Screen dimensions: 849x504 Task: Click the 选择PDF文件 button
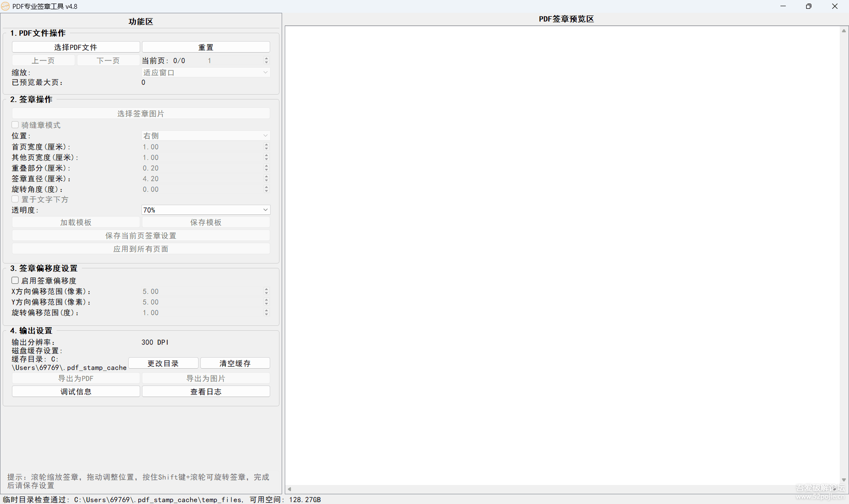click(x=76, y=47)
